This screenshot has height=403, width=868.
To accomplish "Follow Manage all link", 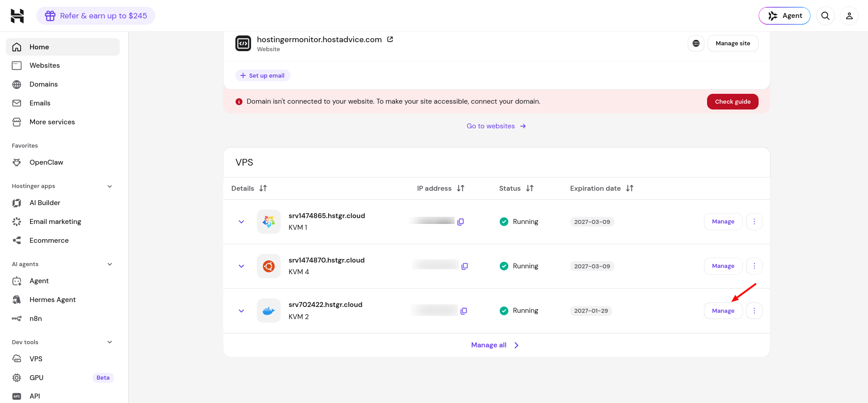I will point(495,345).
